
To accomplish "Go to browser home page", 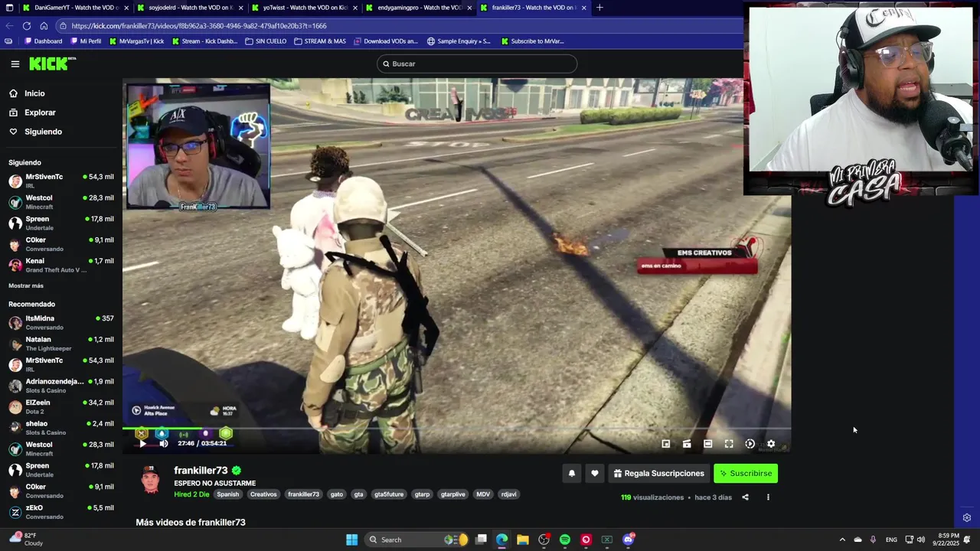I will pos(44,26).
